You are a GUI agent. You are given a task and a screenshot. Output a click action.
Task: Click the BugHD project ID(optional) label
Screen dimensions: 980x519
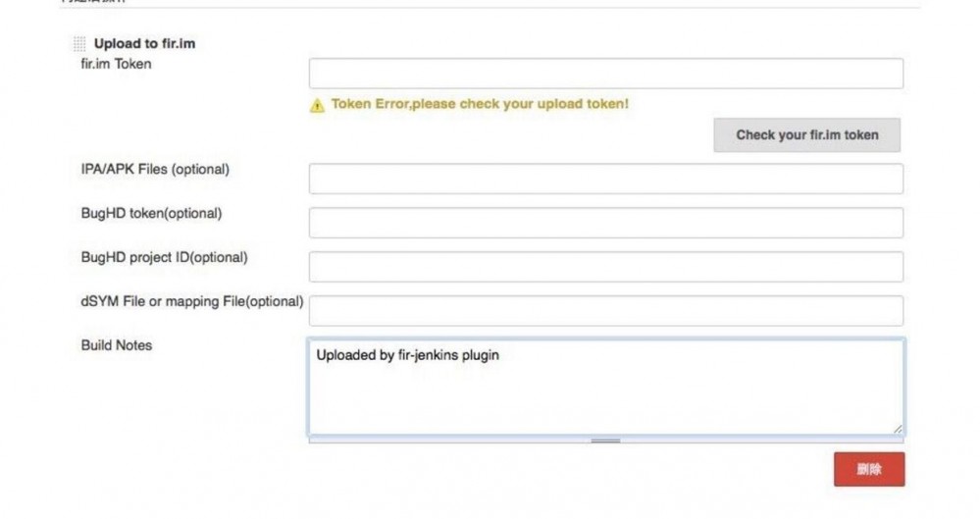tap(164, 257)
